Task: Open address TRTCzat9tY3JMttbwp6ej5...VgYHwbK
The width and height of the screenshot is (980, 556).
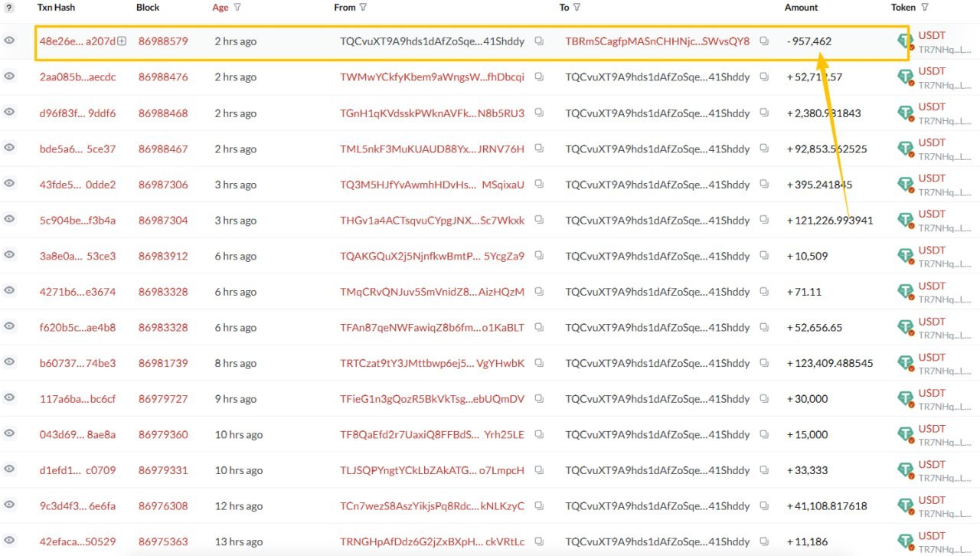Action: tap(433, 363)
